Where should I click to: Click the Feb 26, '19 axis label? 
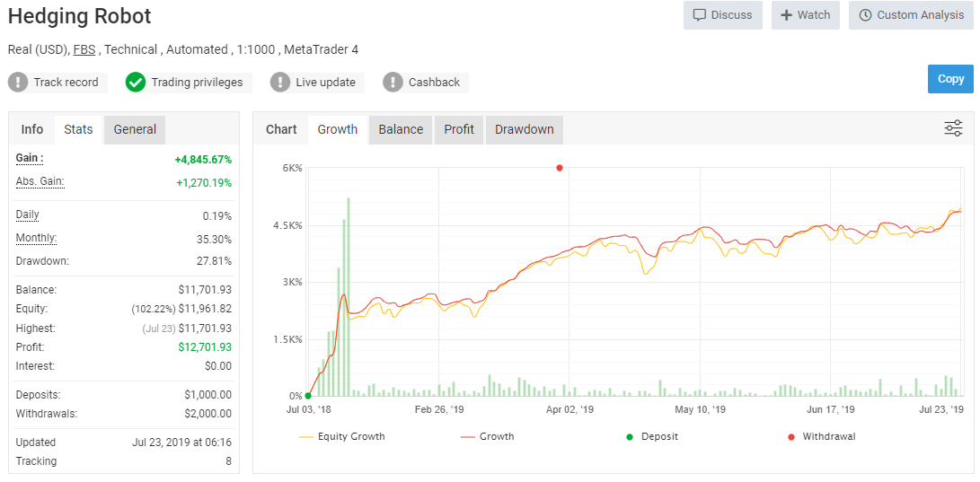pyautogui.click(x=439, y=409)
